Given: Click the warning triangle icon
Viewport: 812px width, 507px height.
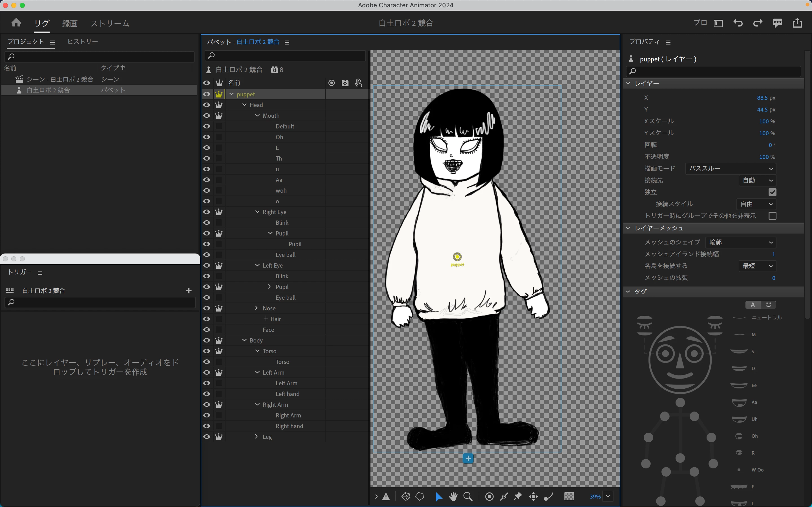Looking at the screenshot, I should 386,496.
